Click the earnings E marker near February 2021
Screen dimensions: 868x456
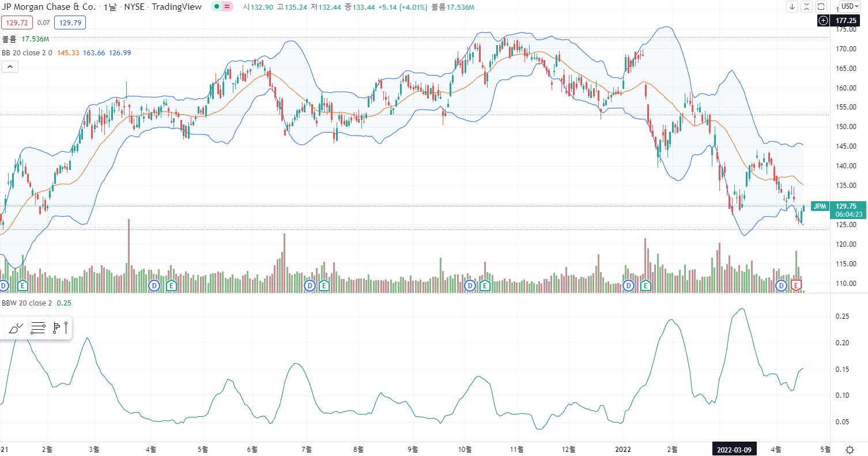(23, 285)
